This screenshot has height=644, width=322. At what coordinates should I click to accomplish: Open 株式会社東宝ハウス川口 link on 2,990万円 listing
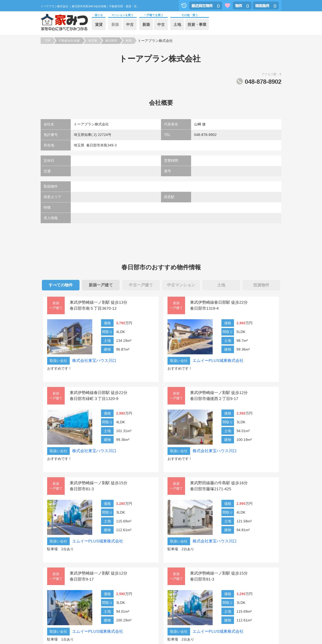[x=214, y=541]
